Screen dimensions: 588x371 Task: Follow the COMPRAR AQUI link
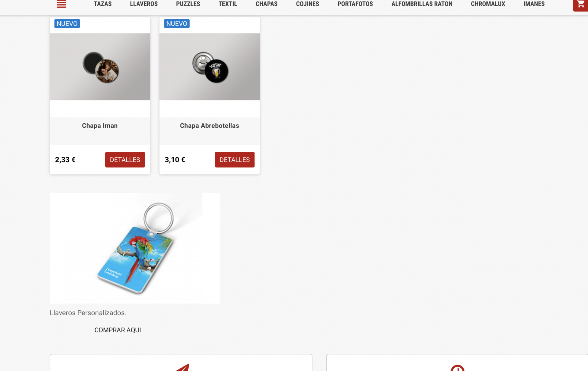(x=118, y=330)
